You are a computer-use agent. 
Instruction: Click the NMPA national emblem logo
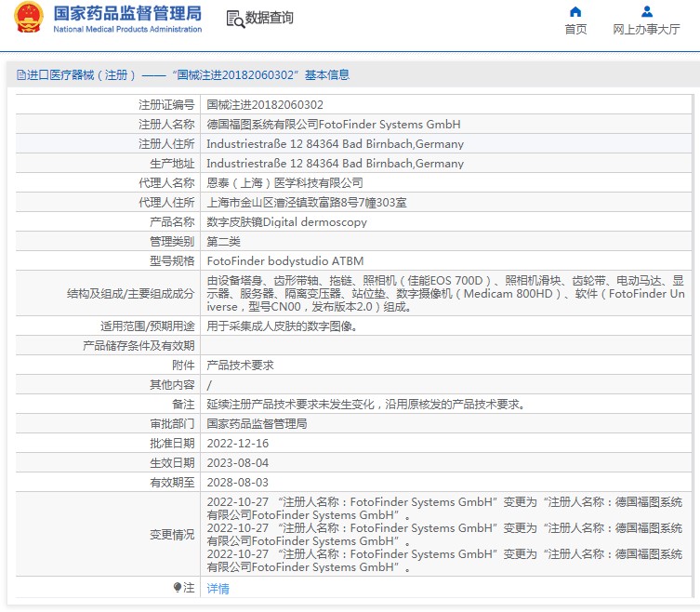click(x=28, y=19)
